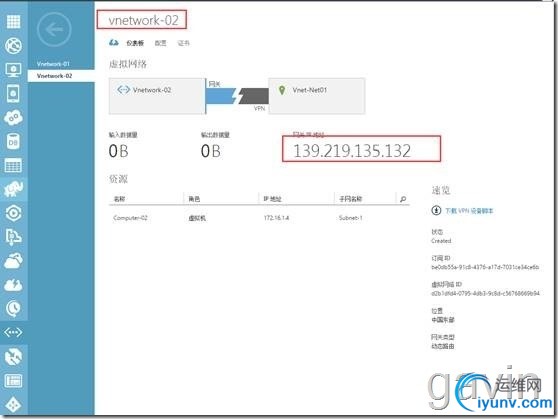Sort by the Name column header
The image size is (558, 419).
click(x=119, y=199)
